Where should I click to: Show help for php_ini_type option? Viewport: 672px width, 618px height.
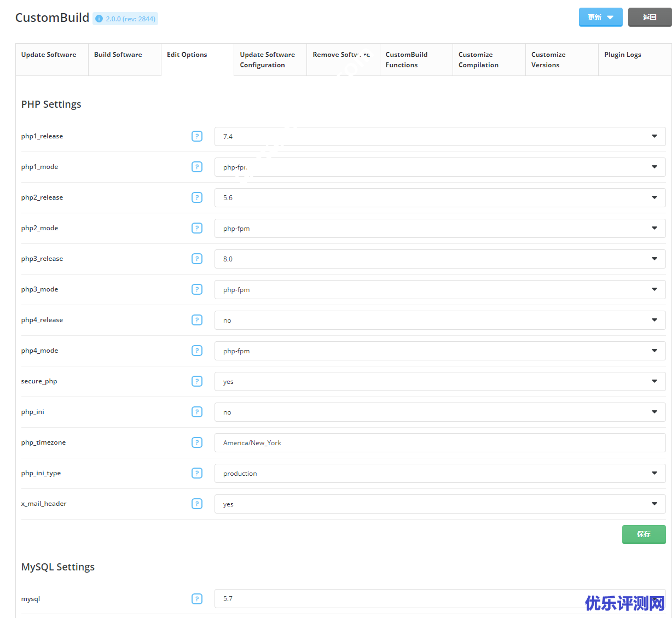197,473
